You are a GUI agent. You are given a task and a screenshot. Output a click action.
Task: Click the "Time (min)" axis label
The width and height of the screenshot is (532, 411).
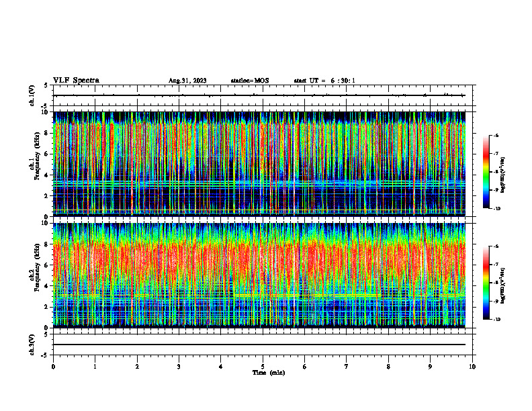[269, 373]
